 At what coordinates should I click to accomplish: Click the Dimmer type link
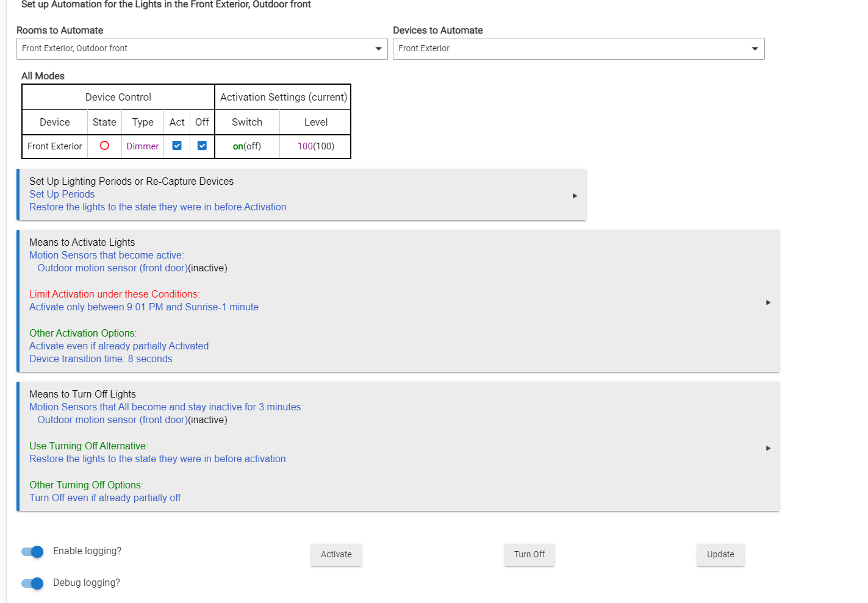pyautogui.click(x=143, y=146)
